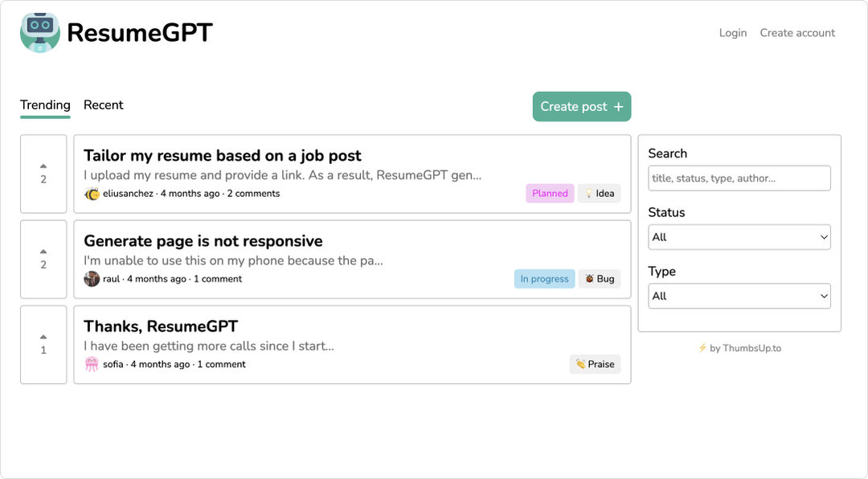This screenshot has height=479, width=868.
Task: Open the ThumbsUp.to attribution link
Action: pos(745,348)
